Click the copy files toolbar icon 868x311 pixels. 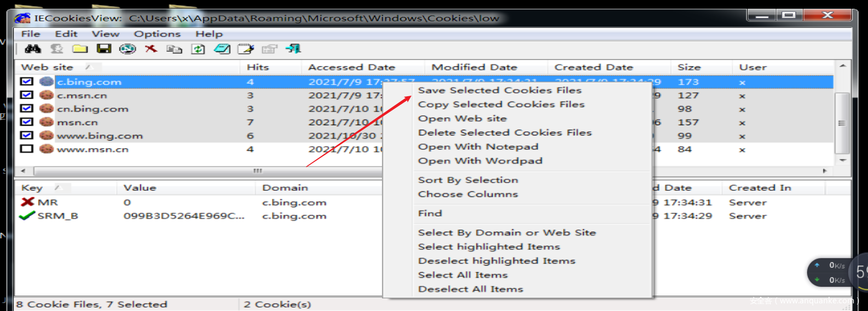pos(174,49)
